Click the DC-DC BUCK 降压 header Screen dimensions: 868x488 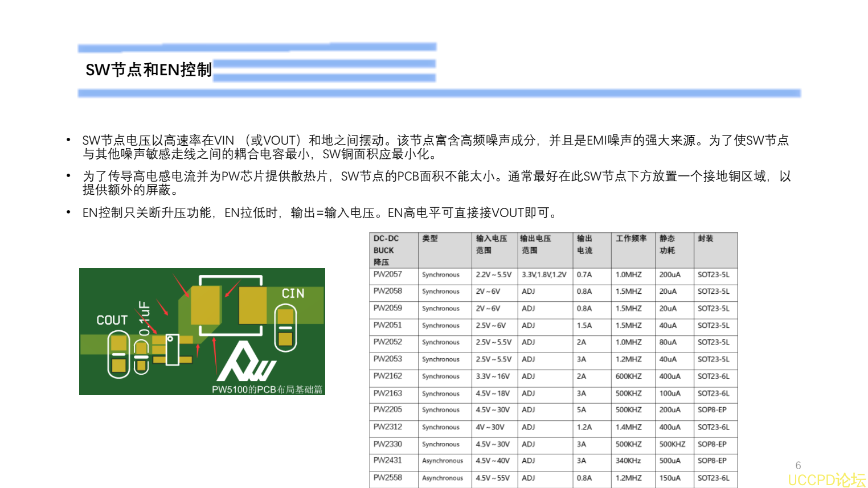[x=384, y=250]
